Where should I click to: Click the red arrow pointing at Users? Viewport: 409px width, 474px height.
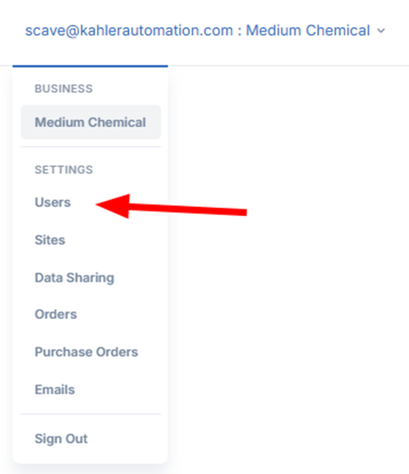point(171,206)
